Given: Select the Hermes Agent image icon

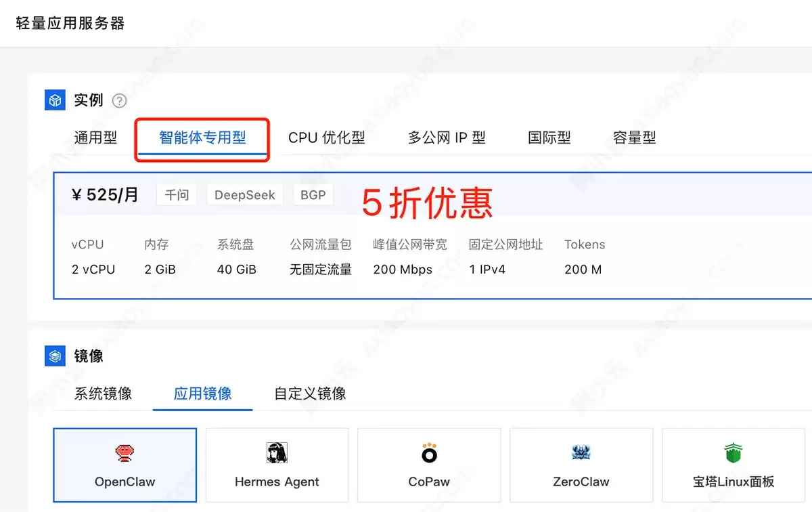Looking at the screenshot, I should coord(277,453).
